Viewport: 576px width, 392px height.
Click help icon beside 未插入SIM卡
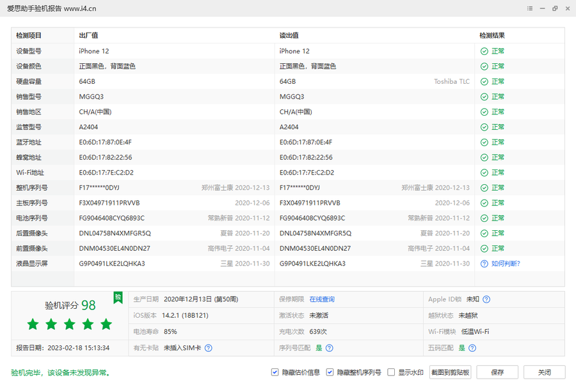[208, 348]
